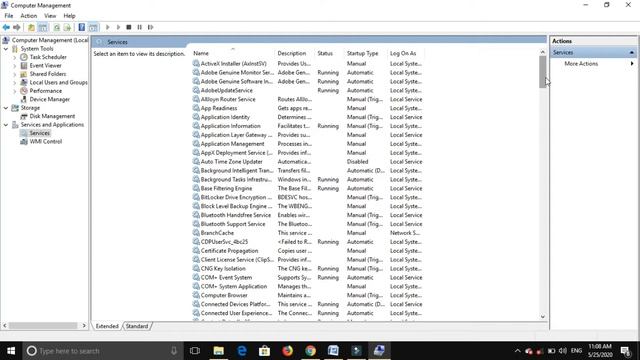This screenshot has height=360, width=640.
Task: Switch to the Extended tab
Action: [107, 326]
